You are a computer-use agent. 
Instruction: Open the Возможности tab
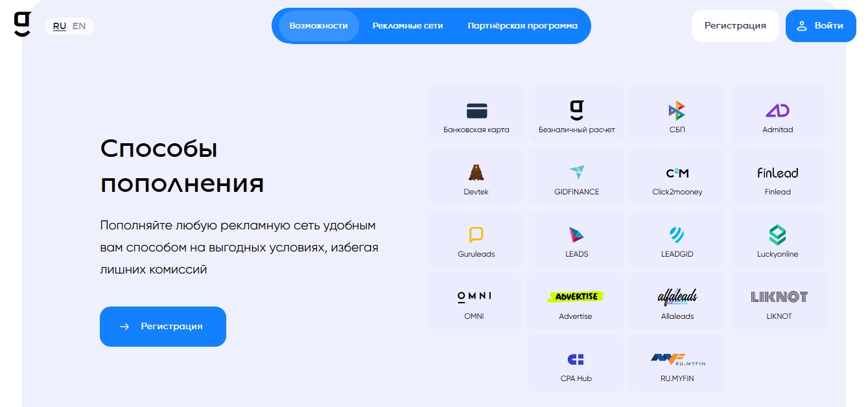[x=318, y=26]
